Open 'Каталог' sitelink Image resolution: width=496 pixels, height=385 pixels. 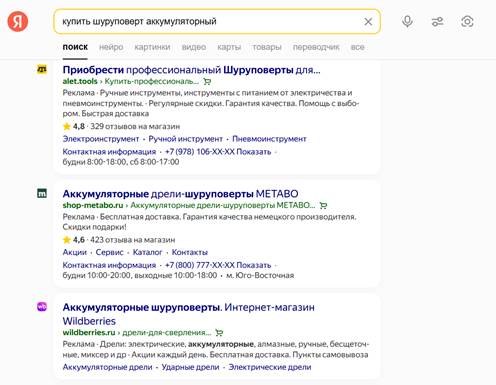pyautogui.click(x=147, y=252)
